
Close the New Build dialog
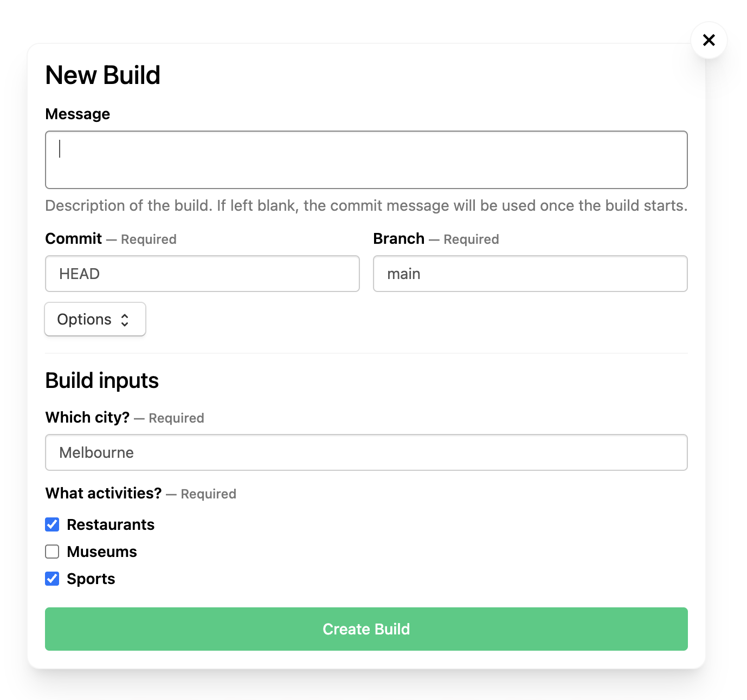709,40
